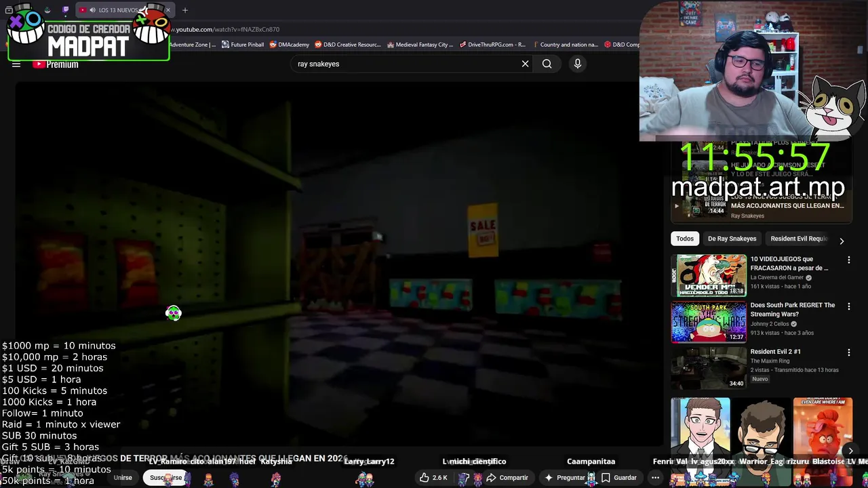Screen dimensions: 868x488
Task: Open the Ray Snakeyes playlist channel name
Action: (747, 216)
